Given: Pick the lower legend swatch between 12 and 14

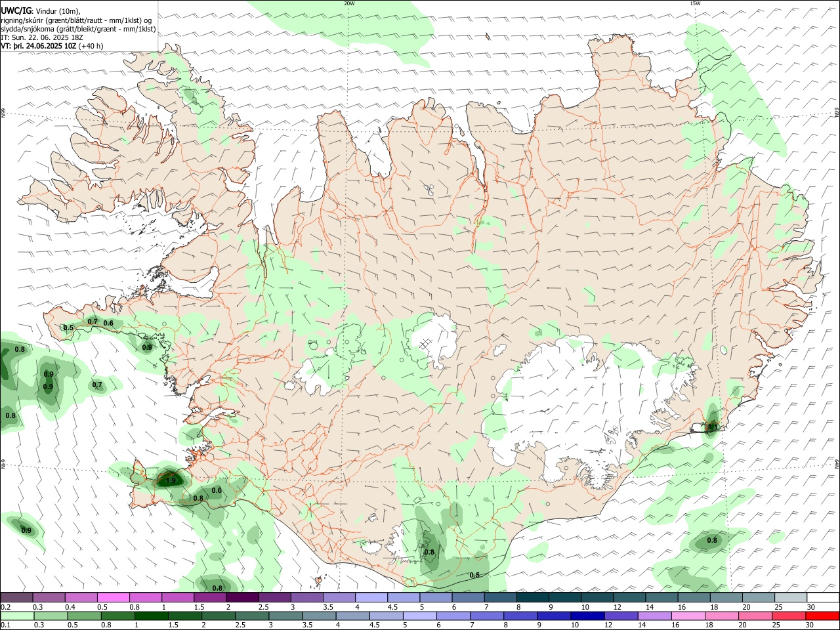Looking at the screenshot, I should 621,616.
